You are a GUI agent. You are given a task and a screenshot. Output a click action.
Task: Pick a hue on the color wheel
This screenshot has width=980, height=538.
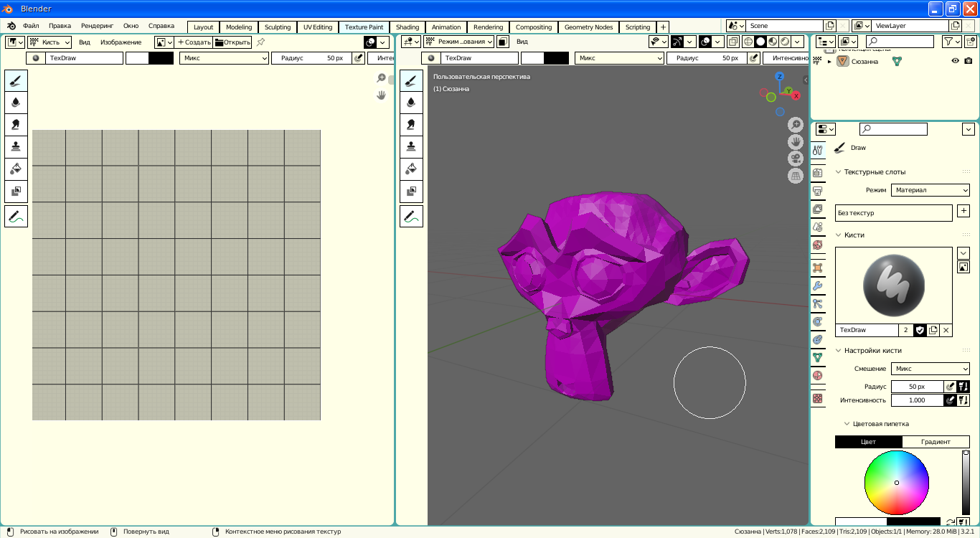[897, 483]
